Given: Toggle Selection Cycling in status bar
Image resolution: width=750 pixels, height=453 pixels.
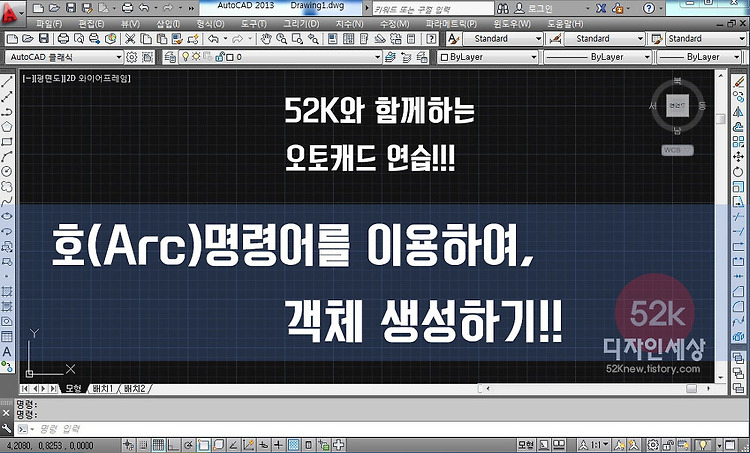Looking at the screenshot, I should click(x=323, y=445).
